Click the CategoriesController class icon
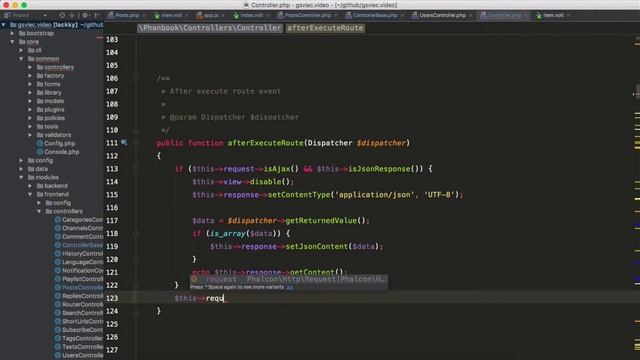 point(58,220)
